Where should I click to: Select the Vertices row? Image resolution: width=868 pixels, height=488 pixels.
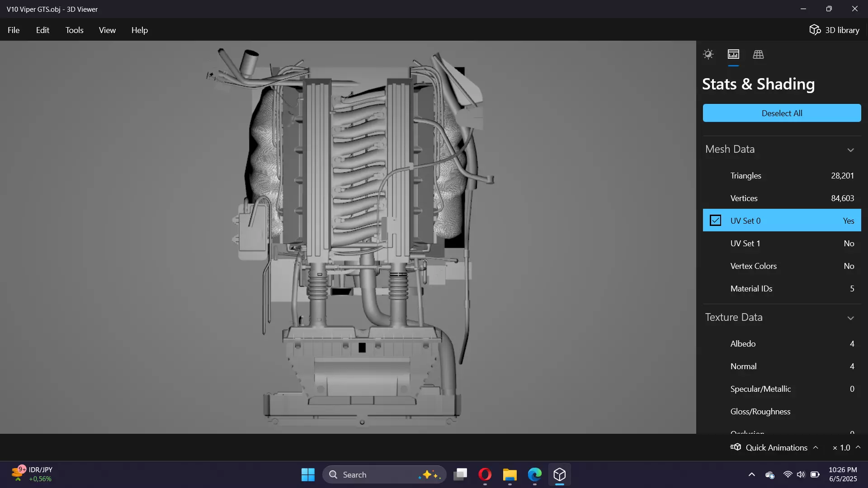[782, 198]
